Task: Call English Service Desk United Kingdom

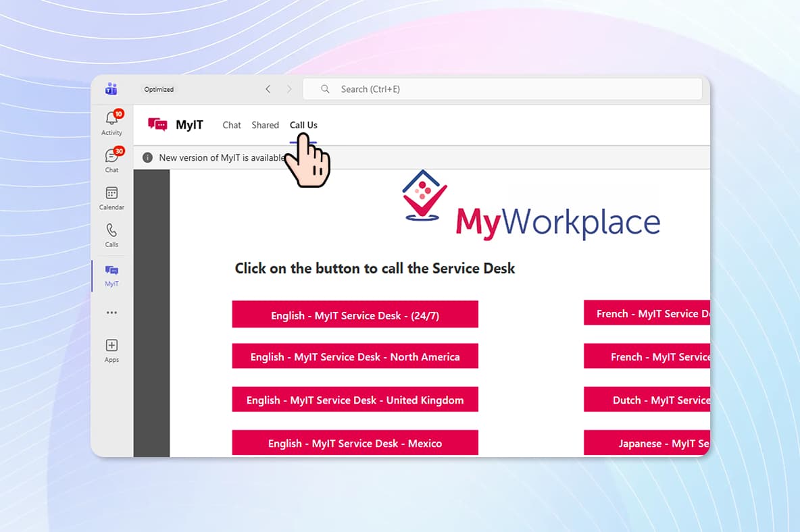Action: [355, 400]
